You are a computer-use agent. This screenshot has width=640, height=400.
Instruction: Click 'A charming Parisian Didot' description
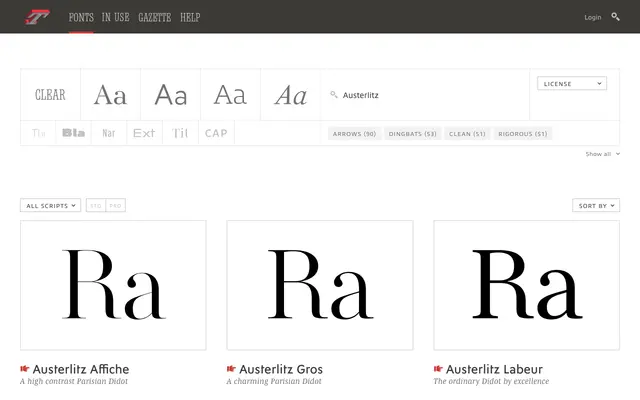274,381
